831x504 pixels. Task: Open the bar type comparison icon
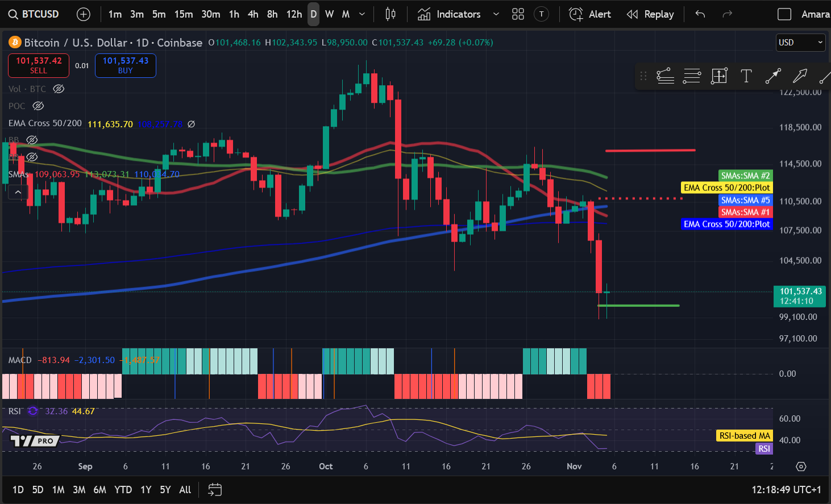(390, 14)
